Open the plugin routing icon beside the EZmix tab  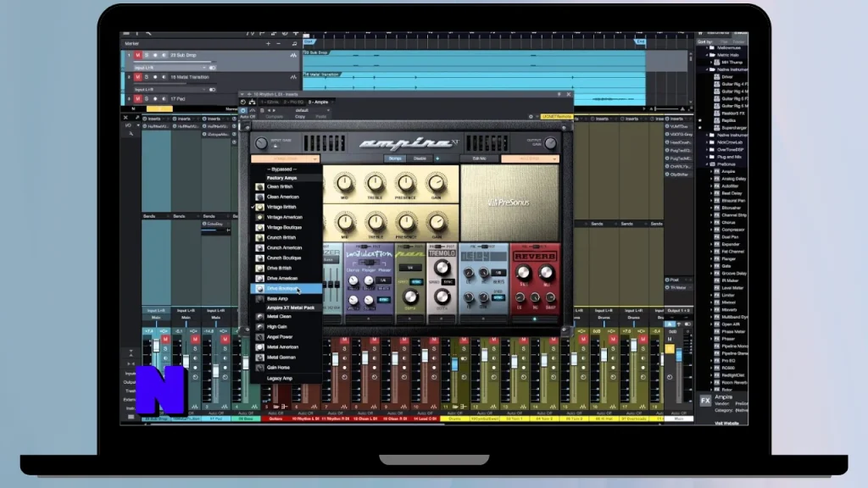point(252,103)
